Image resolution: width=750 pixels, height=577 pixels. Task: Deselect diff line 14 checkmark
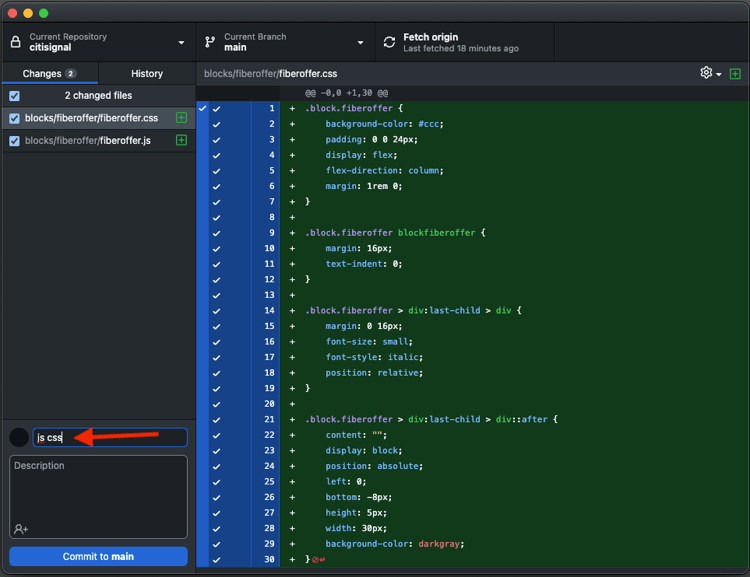[217, 311]
